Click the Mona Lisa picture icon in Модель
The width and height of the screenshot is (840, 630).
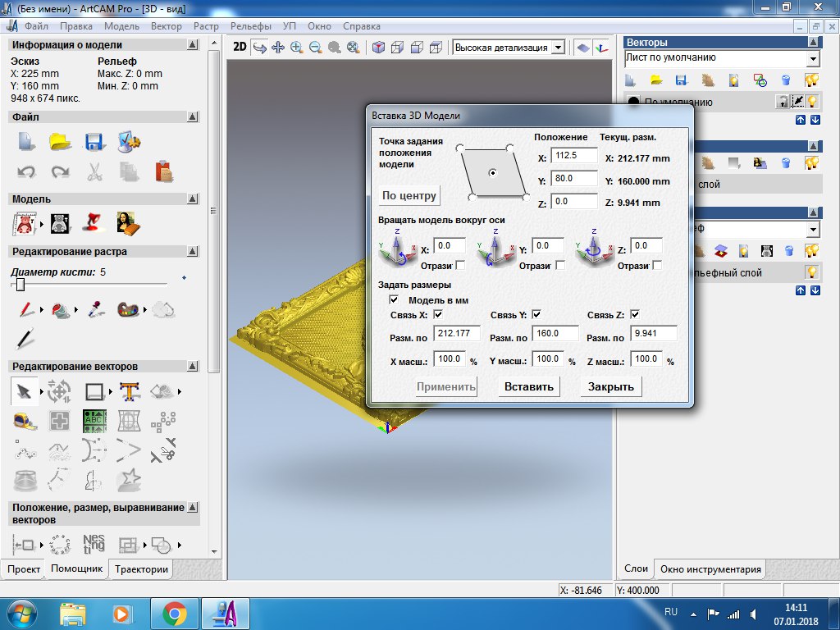(x=128, y=223)
